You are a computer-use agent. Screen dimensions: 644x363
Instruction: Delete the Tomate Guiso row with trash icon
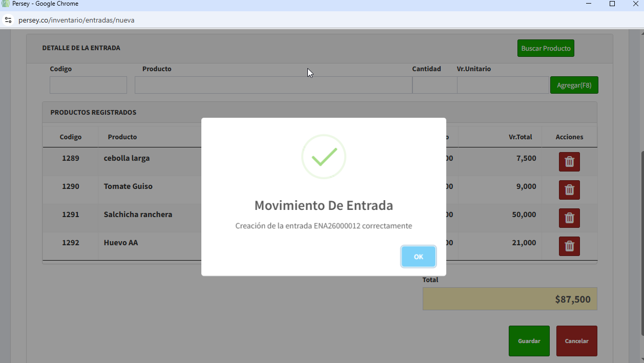[569, 190]
